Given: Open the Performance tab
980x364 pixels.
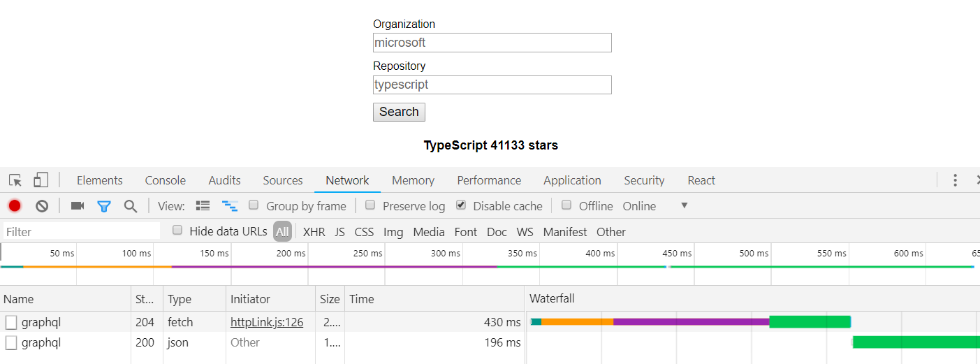Looking at the screenshot, I should (489, 180).
